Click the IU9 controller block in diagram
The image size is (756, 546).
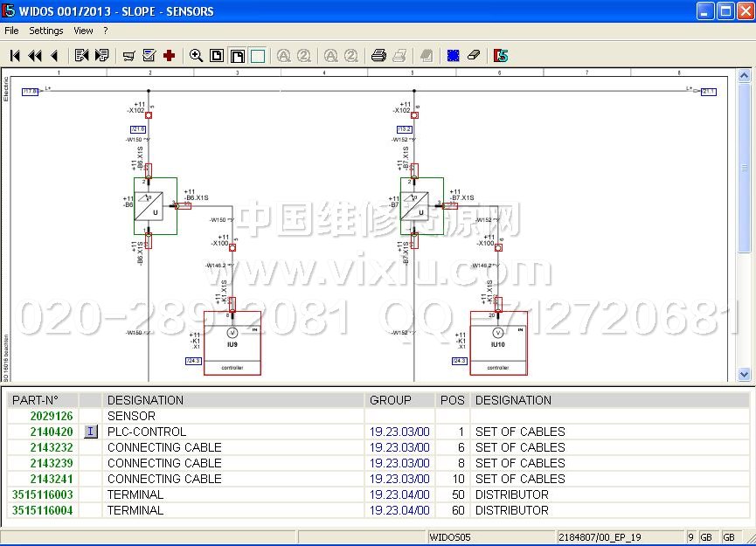(x=232, y=342)
